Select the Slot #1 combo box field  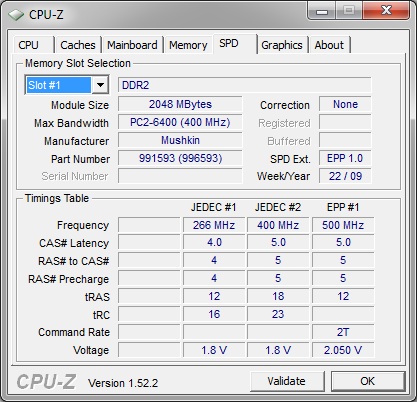click(x=67, y=85)
